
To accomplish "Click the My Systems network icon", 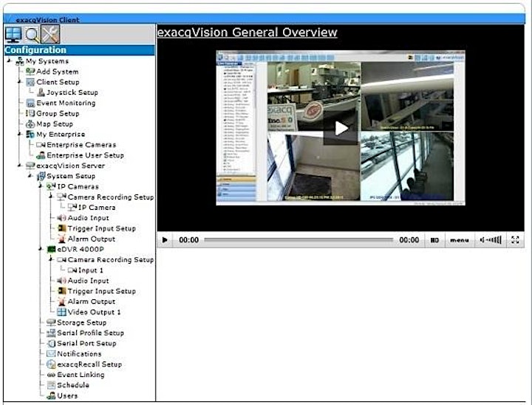I will pyautogui.click(x=20, y=61).
